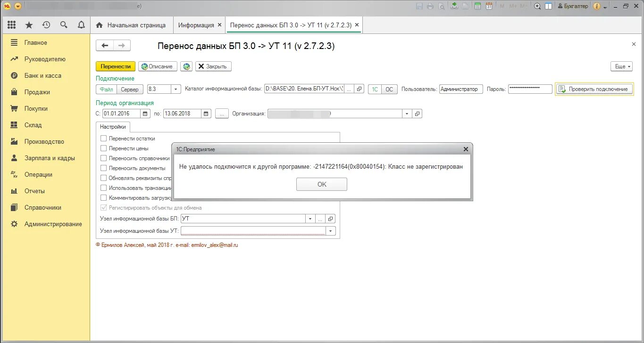This screenshot has width=644, height=343.
Task: Expand the 8.3 platform version dropdown
Action: (176, 89)
